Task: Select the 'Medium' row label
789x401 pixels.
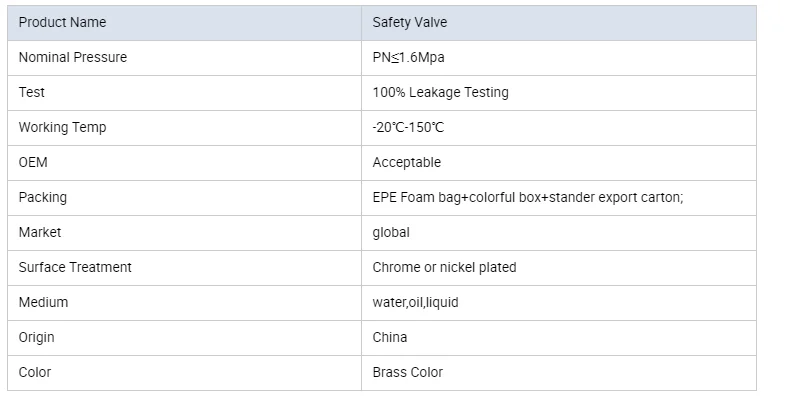Action: 43,302
